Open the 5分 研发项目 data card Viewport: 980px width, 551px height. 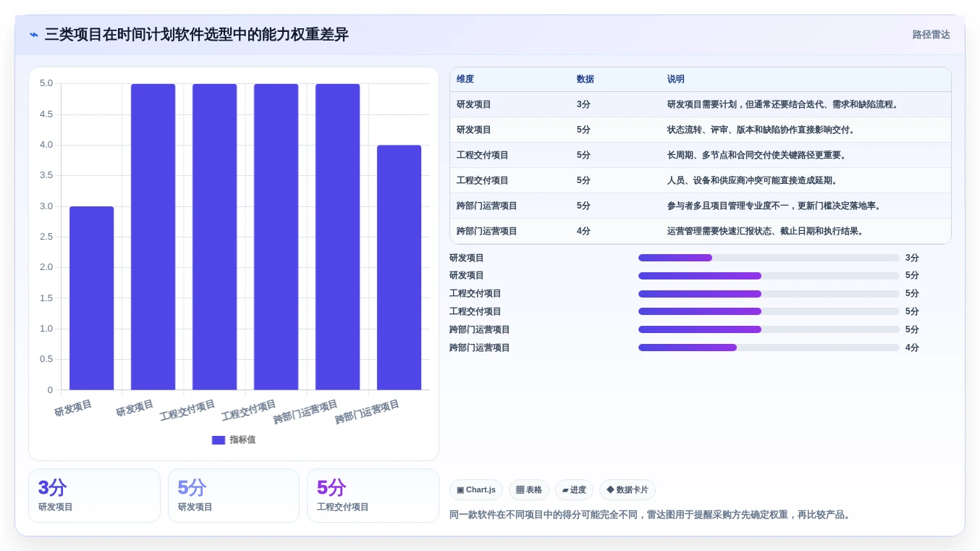[x=234, y=495]
